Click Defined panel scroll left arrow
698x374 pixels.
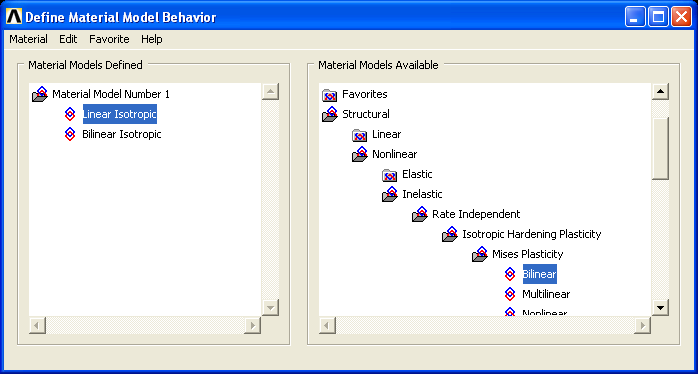(37, 325)
